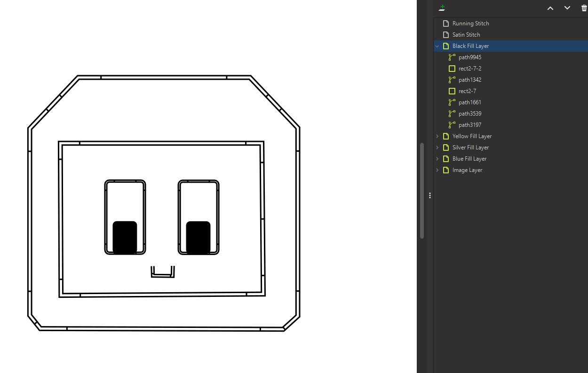Click the Black Fill Layer page icon
Viewport: 588px width, 373px height.
click(x=446, y=46)
